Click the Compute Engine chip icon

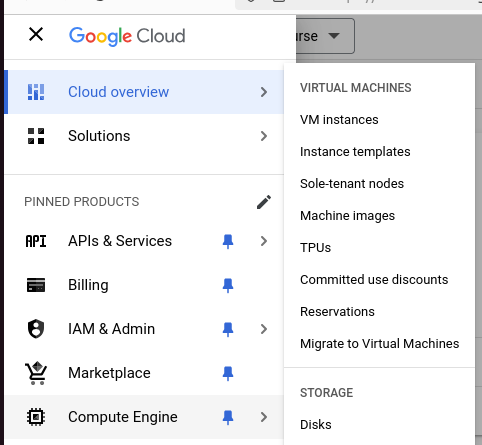click(36, 417)
